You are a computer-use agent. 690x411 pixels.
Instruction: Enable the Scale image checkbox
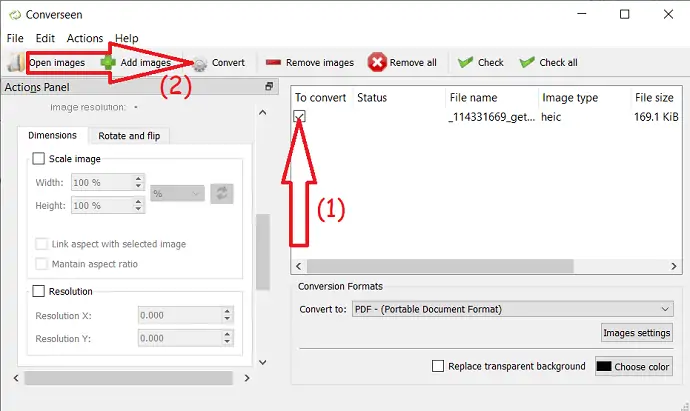39,159
